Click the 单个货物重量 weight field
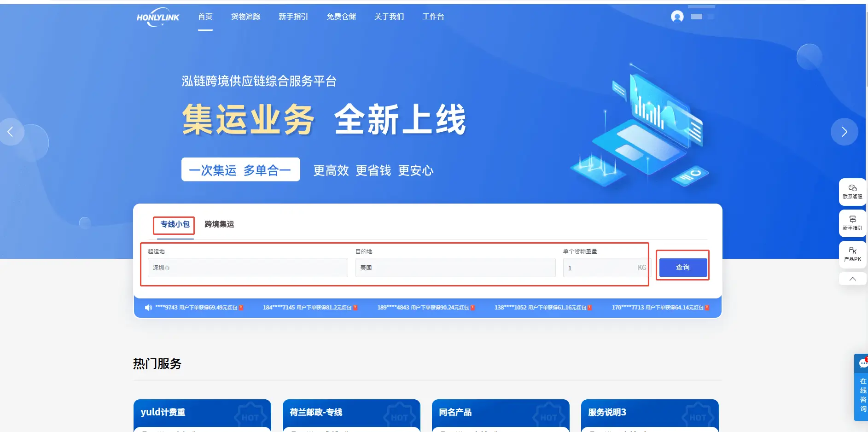The height and width of the screenshot is (432, 868). (x=599, y=268)
